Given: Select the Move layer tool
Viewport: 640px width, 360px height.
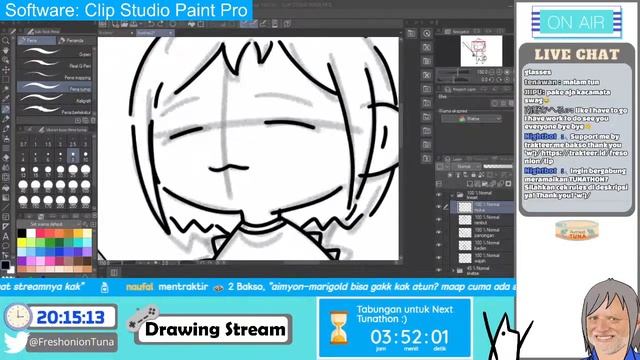Looking at the screenshot, I should [6, 70].
